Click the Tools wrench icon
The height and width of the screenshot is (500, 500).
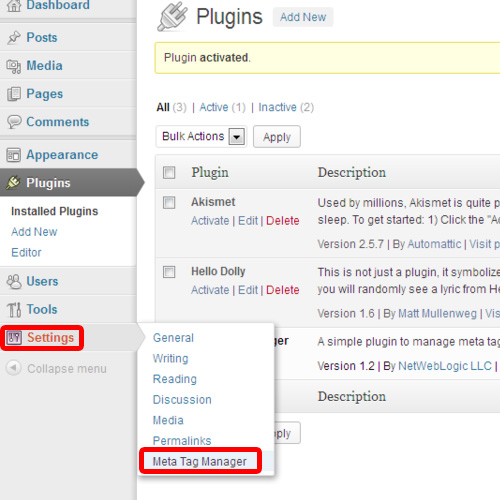tap(14, 310)
